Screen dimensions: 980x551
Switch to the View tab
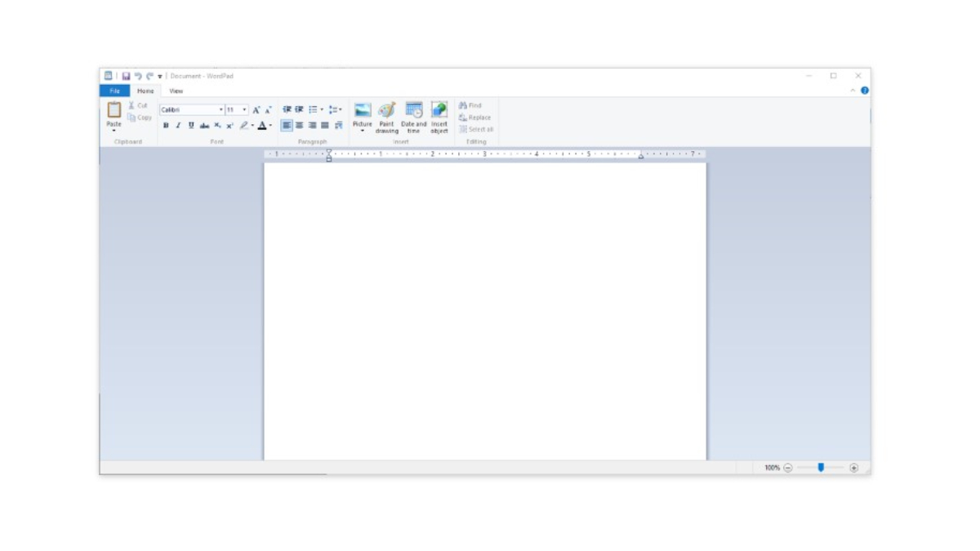click(x=175, y=91)
